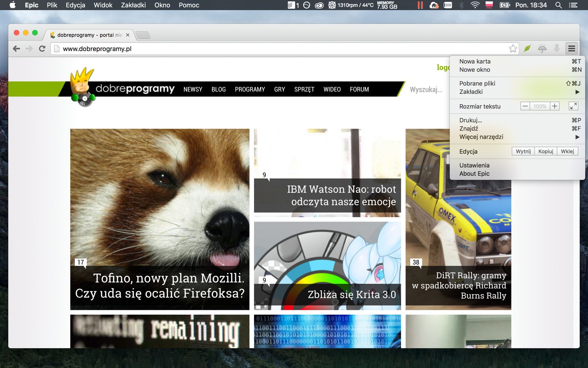588x368 pixels.
Task: Expand Więcej narzędzi submenu
Action: click(x=517, y=137)
